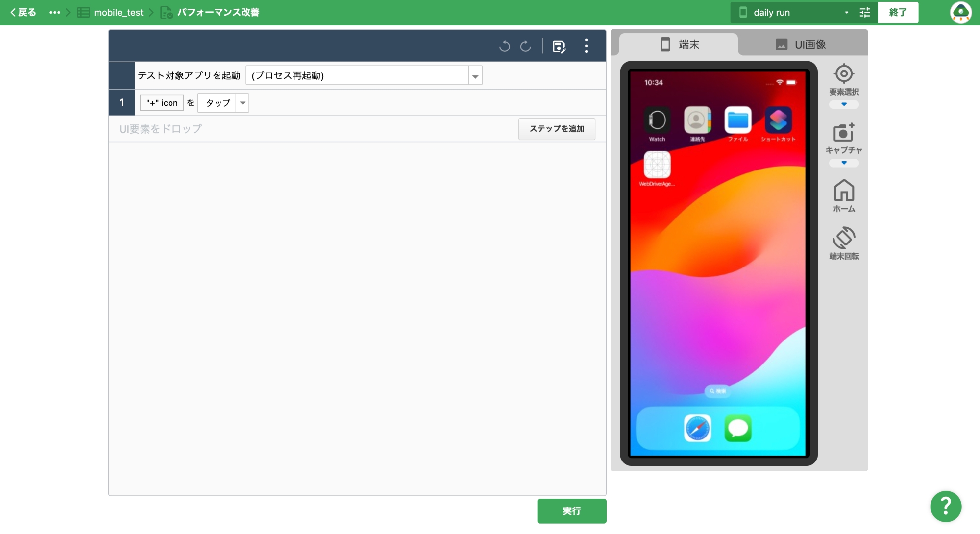Open the green help question mark button
This screenshot has width=980, height=534.
[x=946, y=506]
